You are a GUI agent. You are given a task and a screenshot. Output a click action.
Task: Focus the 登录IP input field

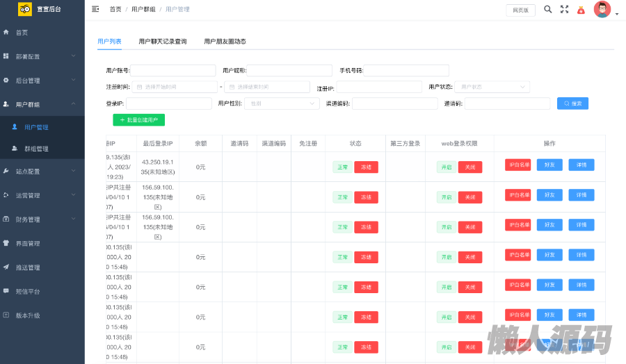[x=169, y=104]
